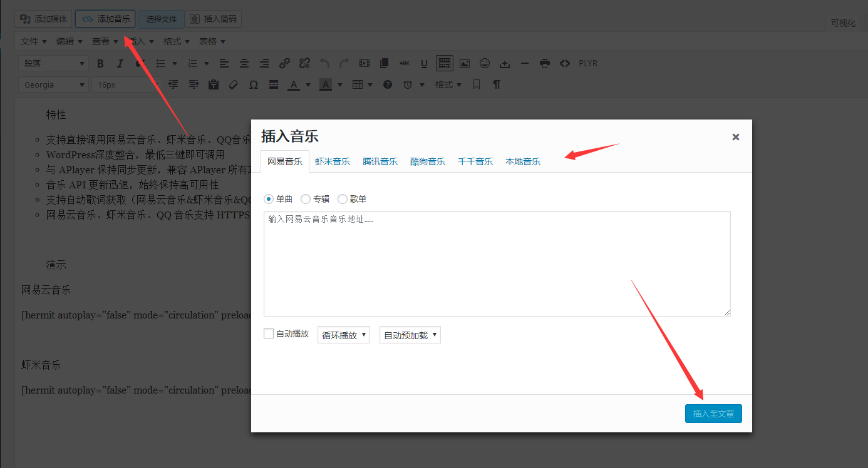Open the Georgia font family dropdown
The width and height of the screenshot is (868, 468).
point(54,84)
